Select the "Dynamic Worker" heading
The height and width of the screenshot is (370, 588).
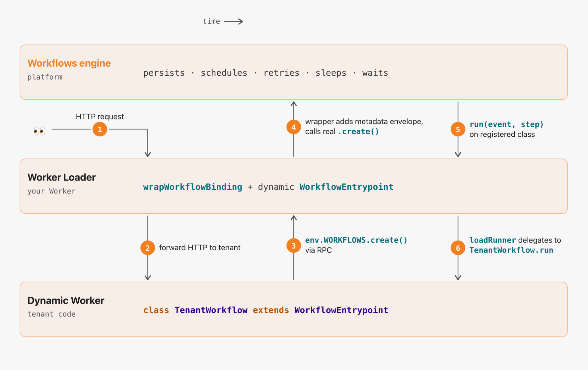(x=66, y=301)
